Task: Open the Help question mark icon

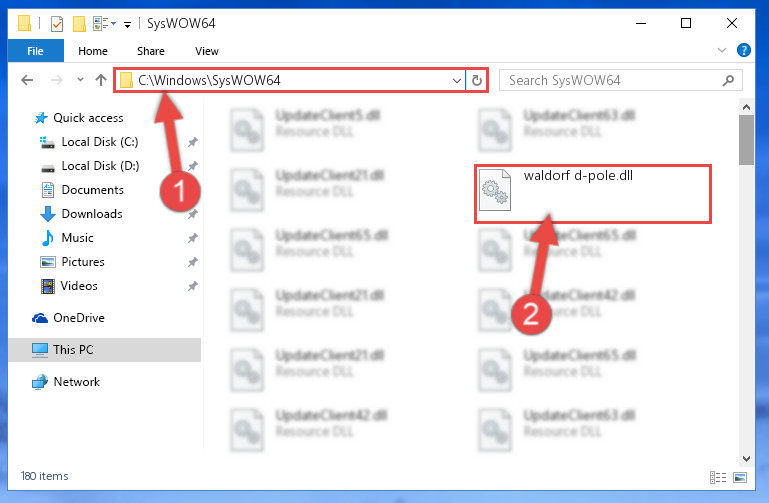Action: click(743, 50)
